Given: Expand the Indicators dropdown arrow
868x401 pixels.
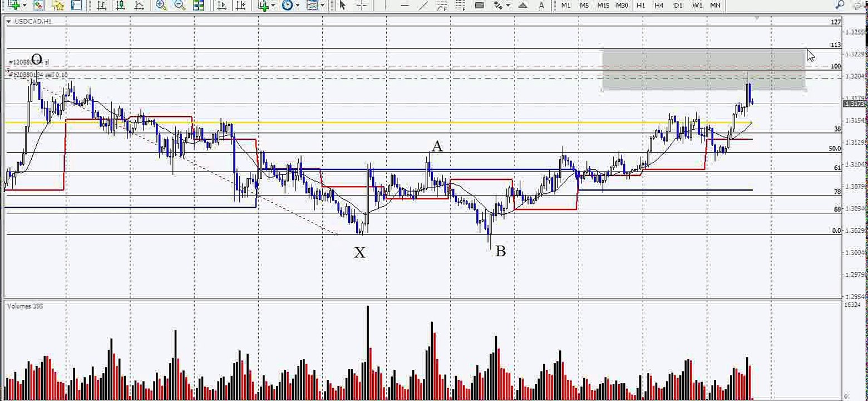Looking at the screenshot, I should (273, 5).
